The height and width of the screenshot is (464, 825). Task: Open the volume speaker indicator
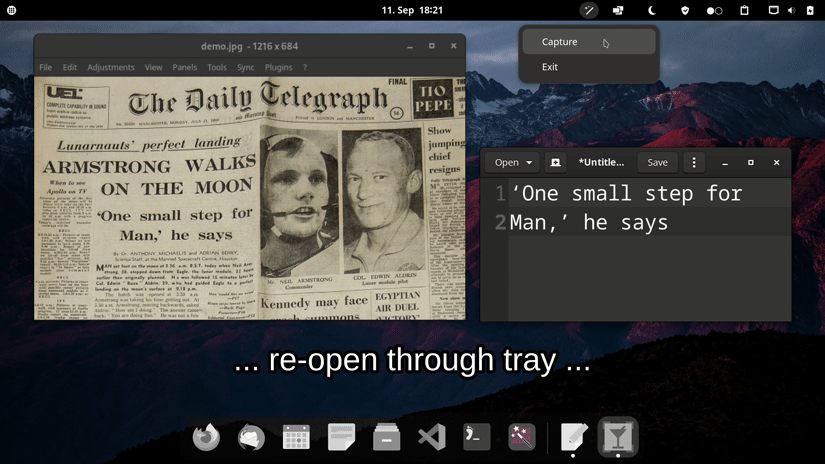click(791, 10)
